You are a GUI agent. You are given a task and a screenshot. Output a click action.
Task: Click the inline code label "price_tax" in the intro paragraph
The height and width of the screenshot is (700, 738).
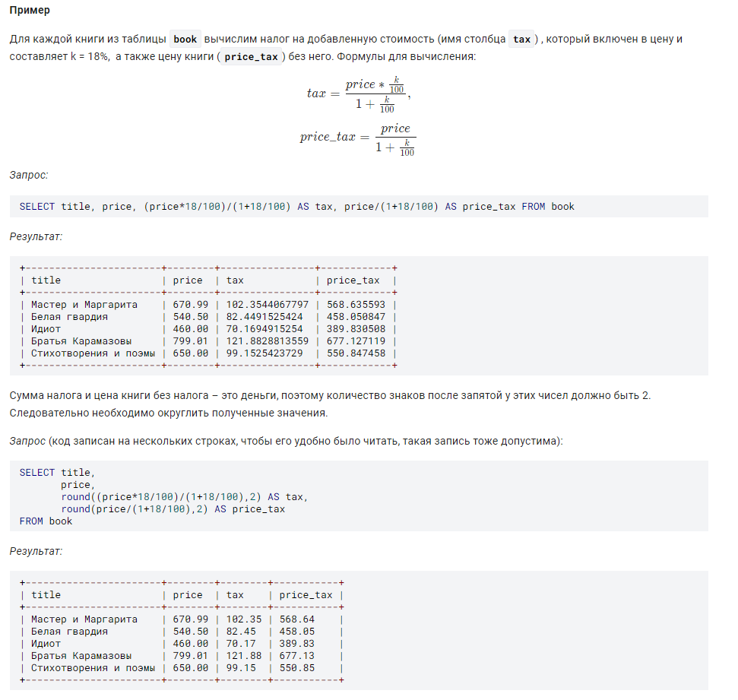tap(251, 58)
